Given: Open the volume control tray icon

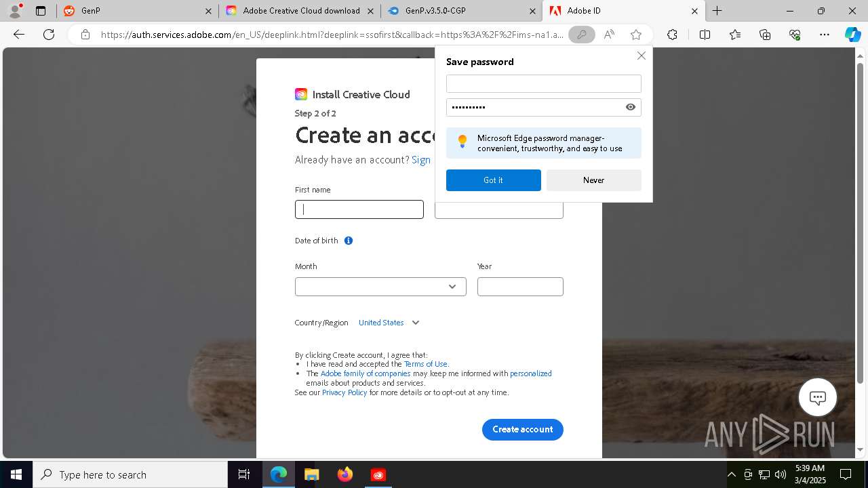Looking at the screenshot, I should click(781, 474).
